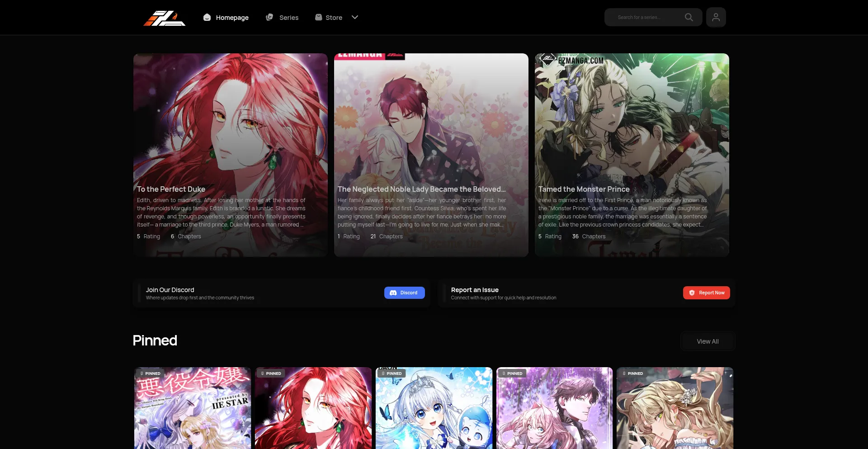Click View All for Pinned section
The height and width of the screenshot is (449, 868).
click(x=708, y=341)
